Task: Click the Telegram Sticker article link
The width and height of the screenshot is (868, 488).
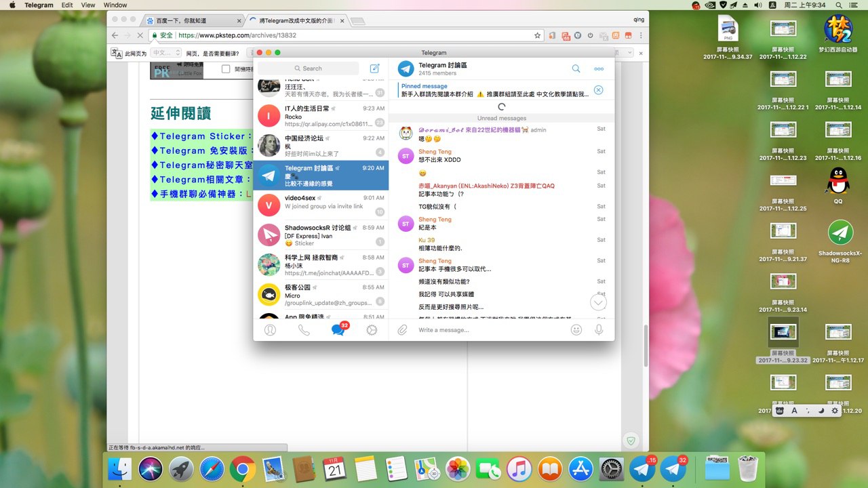Action: point(201,136)
